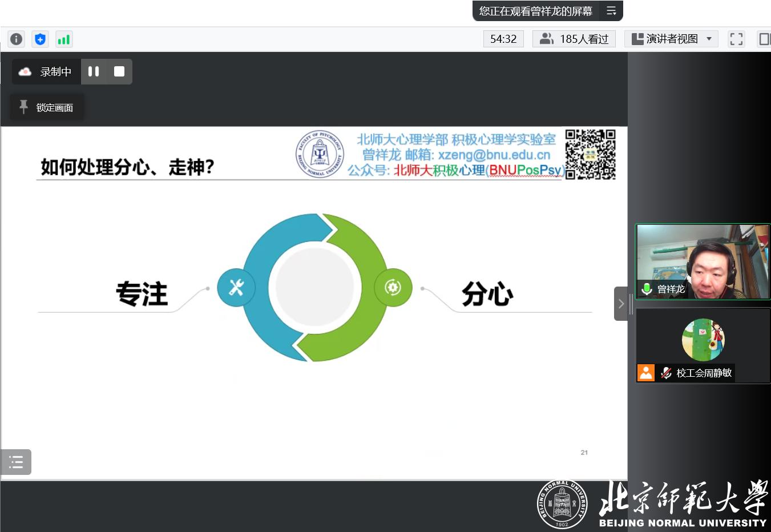Screen dimensions: 771x532
Task: Click the blue wrench icon on slide
Action: coord(236,288)
